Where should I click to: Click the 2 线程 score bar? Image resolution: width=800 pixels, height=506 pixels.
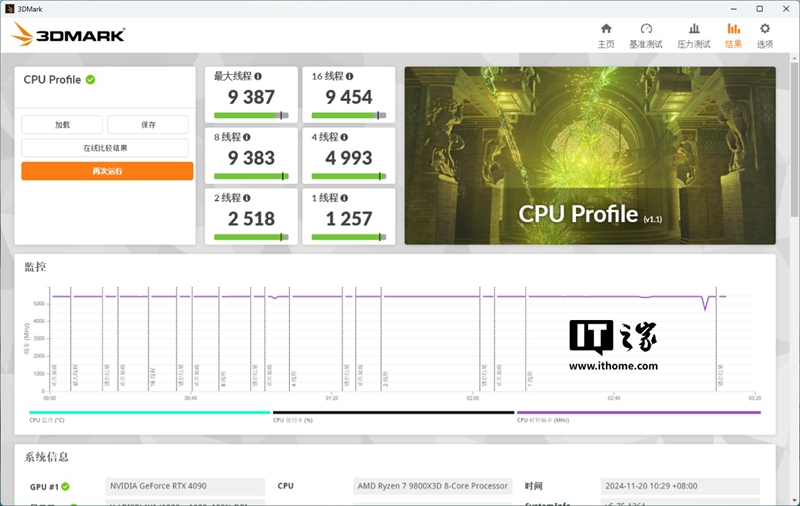(x=251, y=237)
